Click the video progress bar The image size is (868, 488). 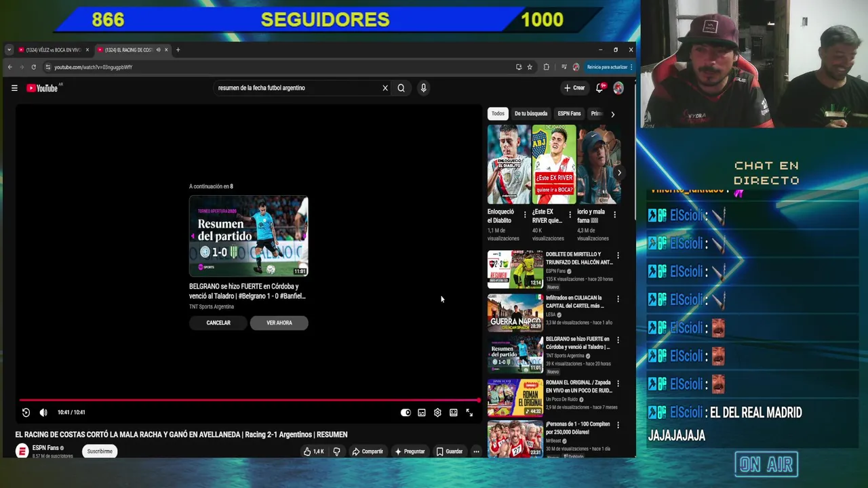tap(250, 400)
